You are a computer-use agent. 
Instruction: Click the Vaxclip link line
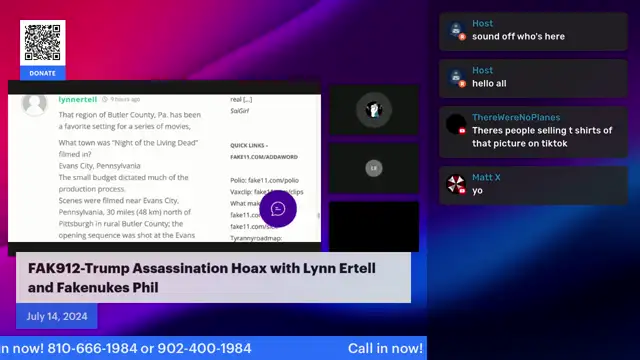(x=267, y=191)
